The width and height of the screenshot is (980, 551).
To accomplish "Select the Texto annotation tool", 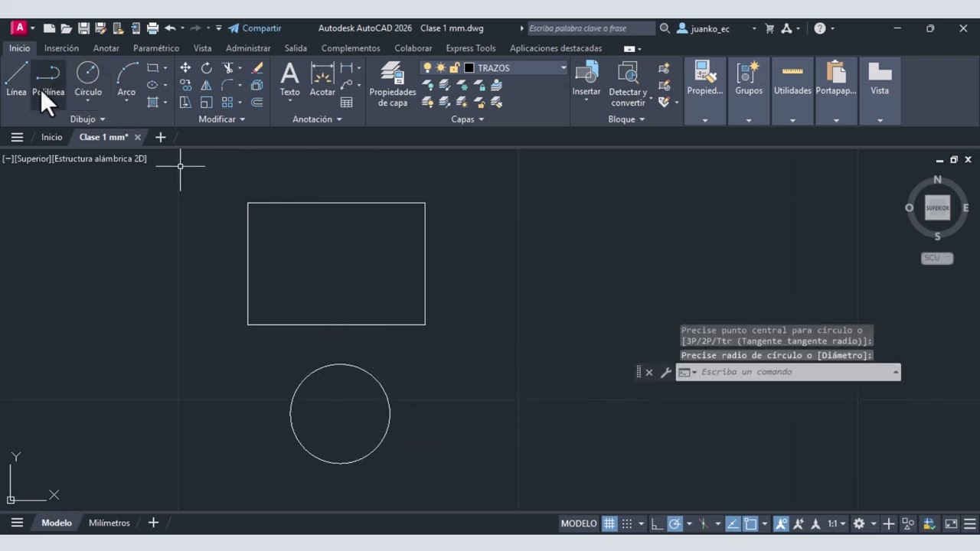I will pyautogui.click(x=289, y=80).
